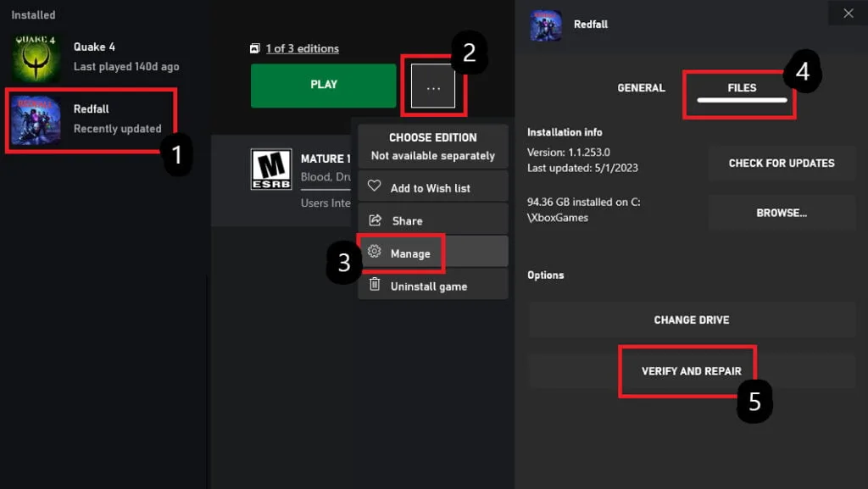Click the ESRB Mature rating icon
This screenshot has width=868, height=489.
271,169
